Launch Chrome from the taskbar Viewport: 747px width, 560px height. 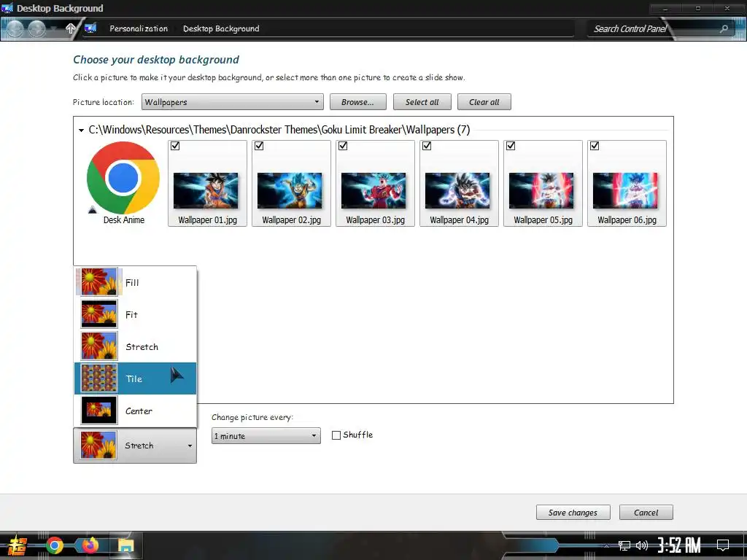pos(54,545)
